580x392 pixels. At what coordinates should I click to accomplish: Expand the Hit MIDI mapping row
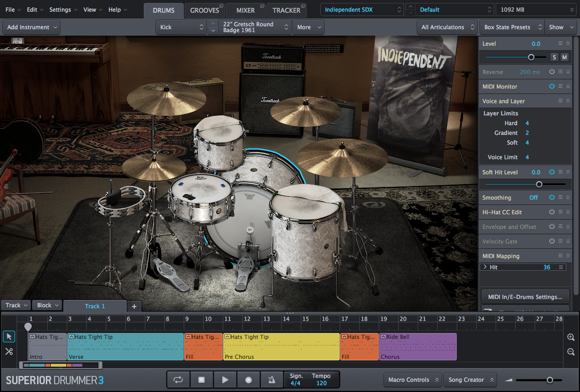(485, 267)
